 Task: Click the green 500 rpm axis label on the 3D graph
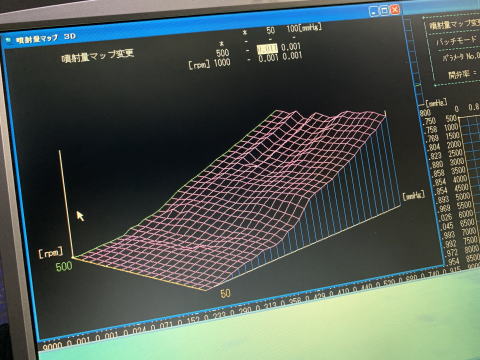[x=64, y=266]
